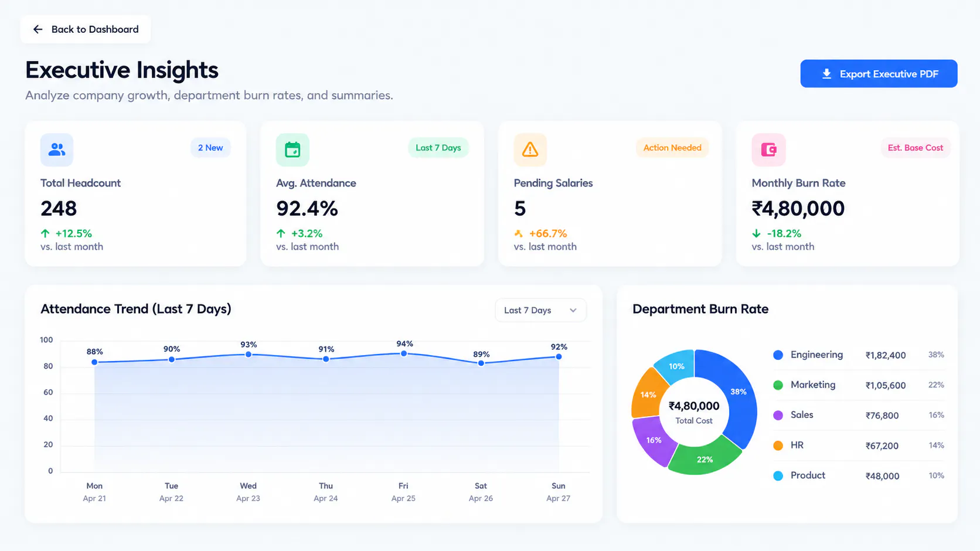Click the 38% blue donut segment
Screen dimensions: 980x551
point(738,392)
